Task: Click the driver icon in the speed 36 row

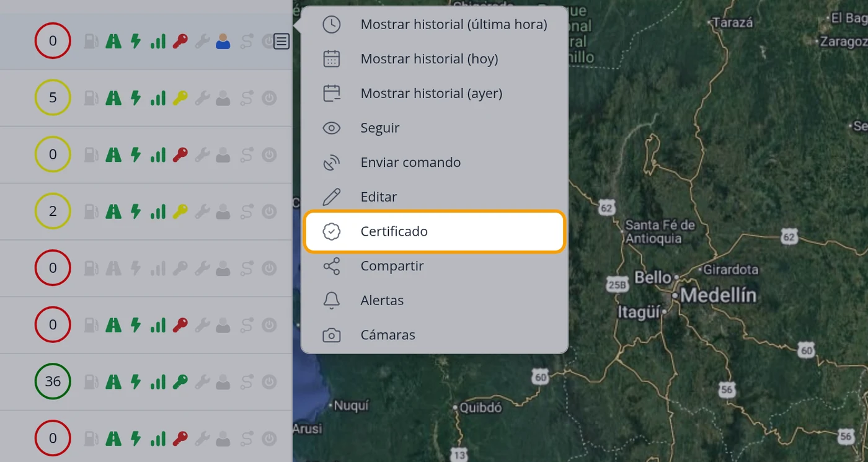Action: pyautogui.click(x=223, y=381)
